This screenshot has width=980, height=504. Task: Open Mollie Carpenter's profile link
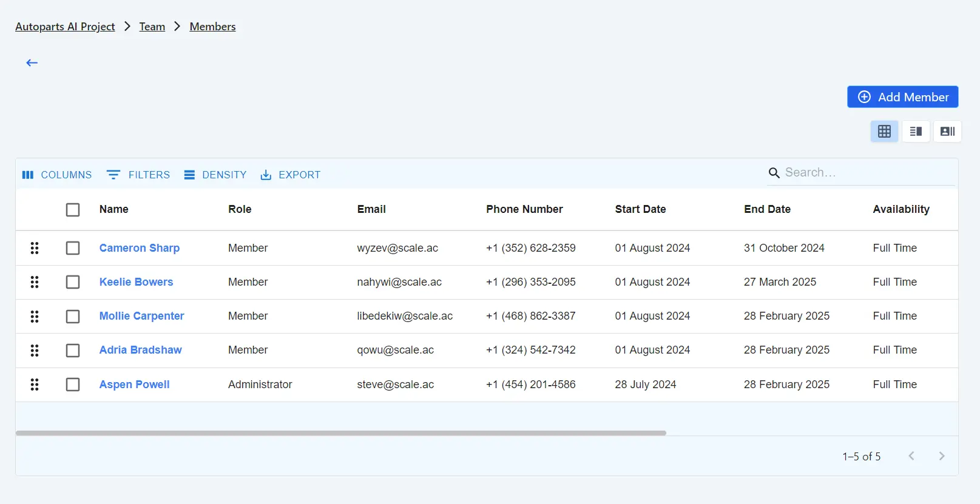(141, 316)
